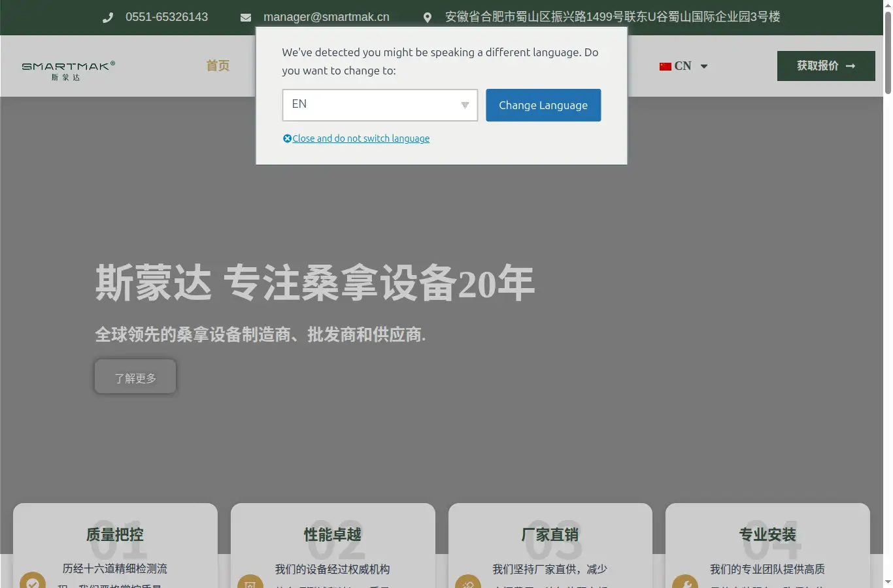Click the address text in top bar
The height and width of the screenshot is (588, 893).
click(613, 17)
